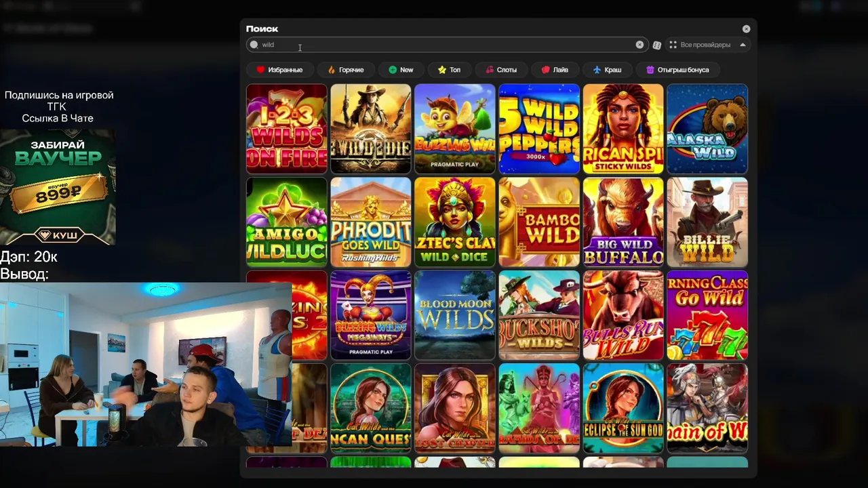Open 5 Wild Wild Peppers game
Image resolution: width=868 pixels, height=488 pixels.
point(539,129)
